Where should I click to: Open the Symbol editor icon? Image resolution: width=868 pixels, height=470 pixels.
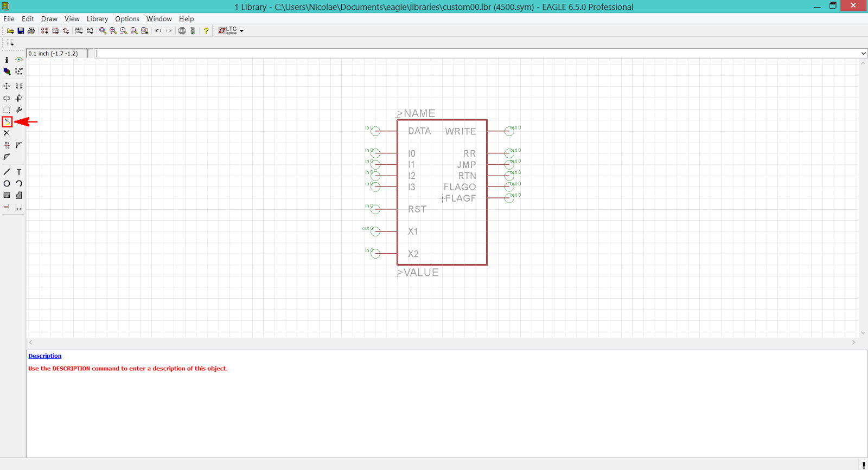[x=66, y=31]
